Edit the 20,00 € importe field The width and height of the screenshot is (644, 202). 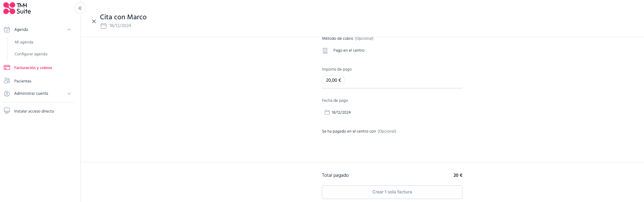click(x=333, y=80)
